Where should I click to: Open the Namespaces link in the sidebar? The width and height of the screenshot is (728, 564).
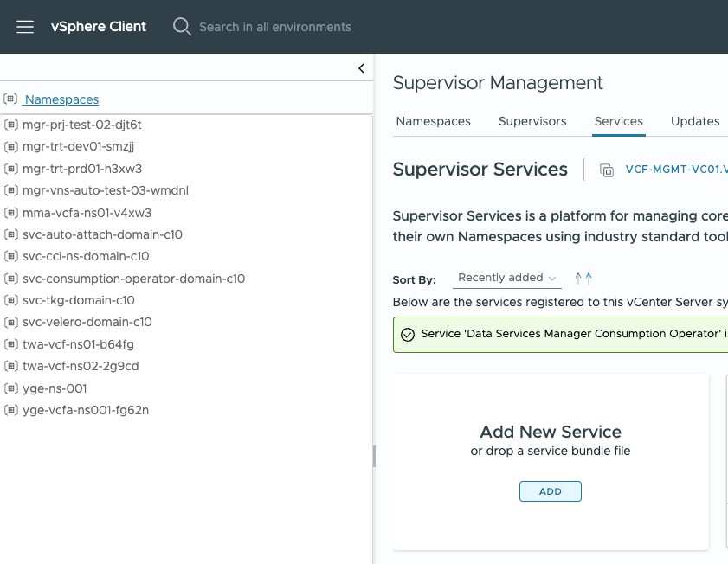pyautogui.click(x=61, y=99)
